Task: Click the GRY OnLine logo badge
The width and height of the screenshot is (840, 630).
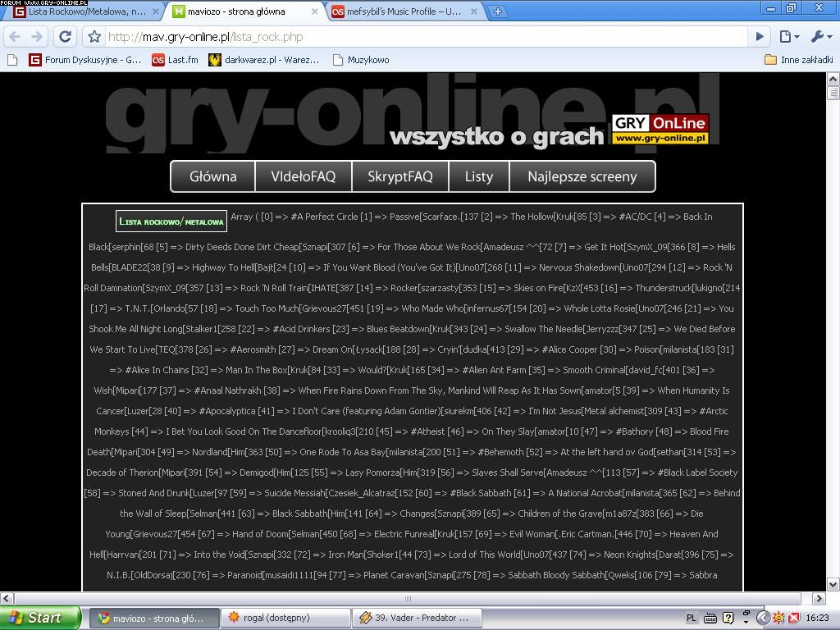Action: [x=660, y=129]
